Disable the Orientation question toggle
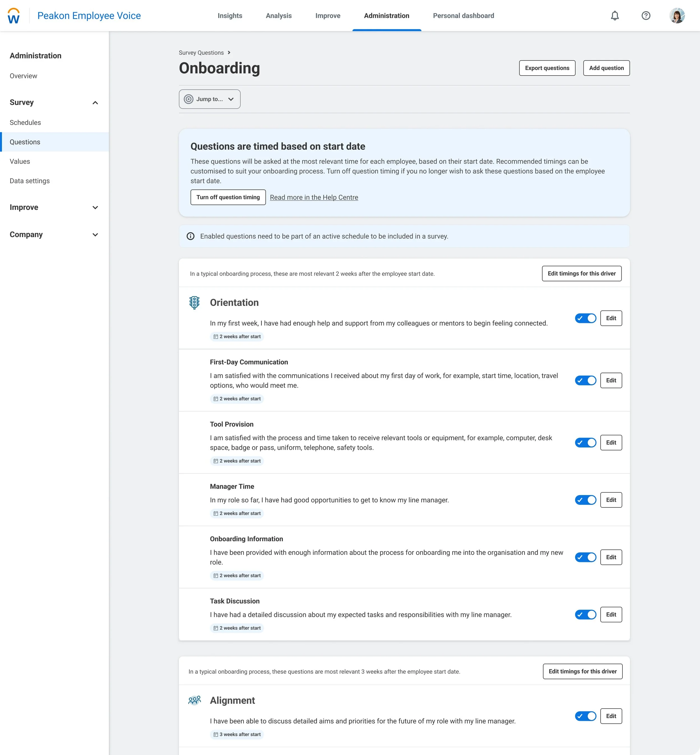The image size is (700, 755). pyautogui.click(x=585, y=318)
